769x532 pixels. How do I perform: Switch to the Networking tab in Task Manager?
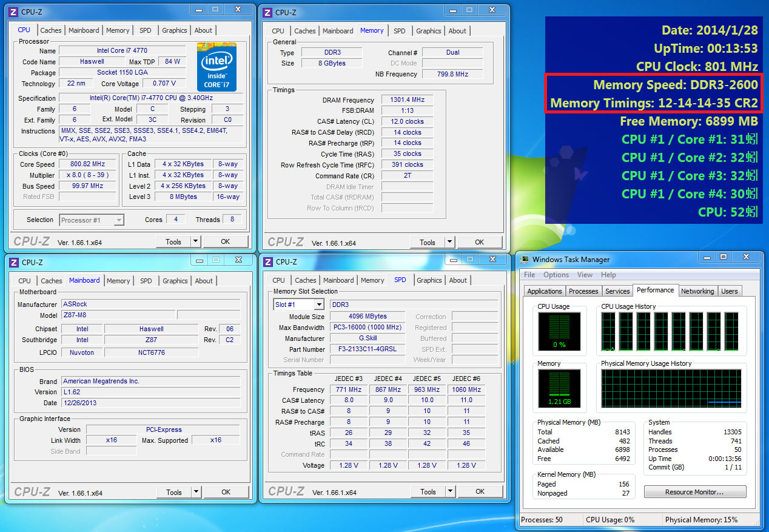[697, 291]
